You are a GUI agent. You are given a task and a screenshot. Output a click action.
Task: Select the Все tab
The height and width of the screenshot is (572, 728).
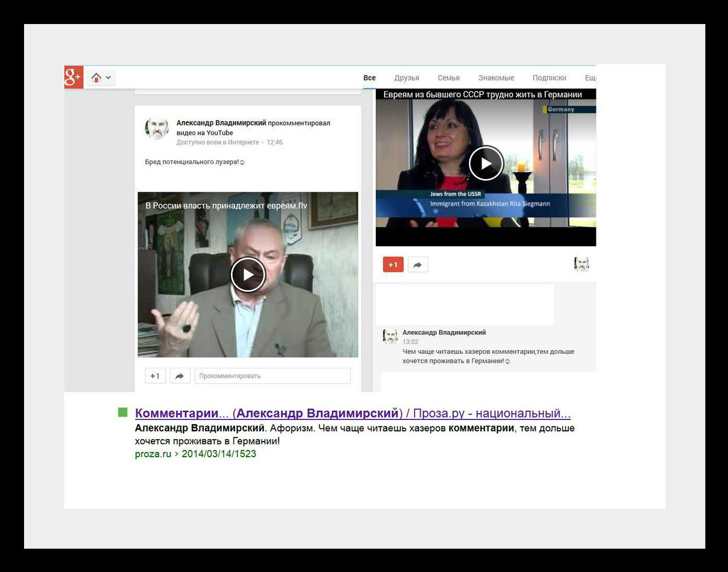click(x=369, y=78)
